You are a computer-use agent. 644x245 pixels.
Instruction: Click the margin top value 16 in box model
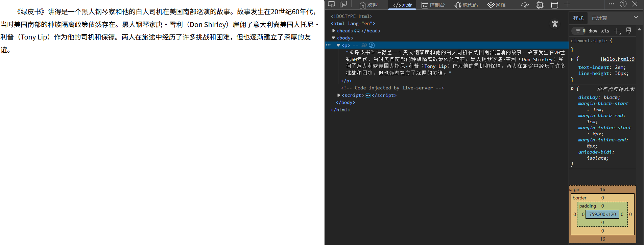click(x=603, y=189)
